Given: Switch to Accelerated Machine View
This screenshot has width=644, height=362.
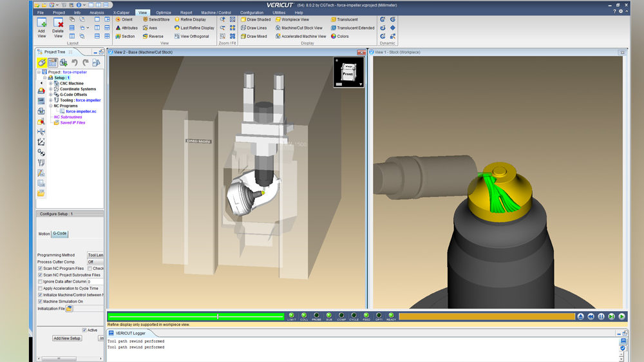Looking at the screenshot, I should coord(301,36).
